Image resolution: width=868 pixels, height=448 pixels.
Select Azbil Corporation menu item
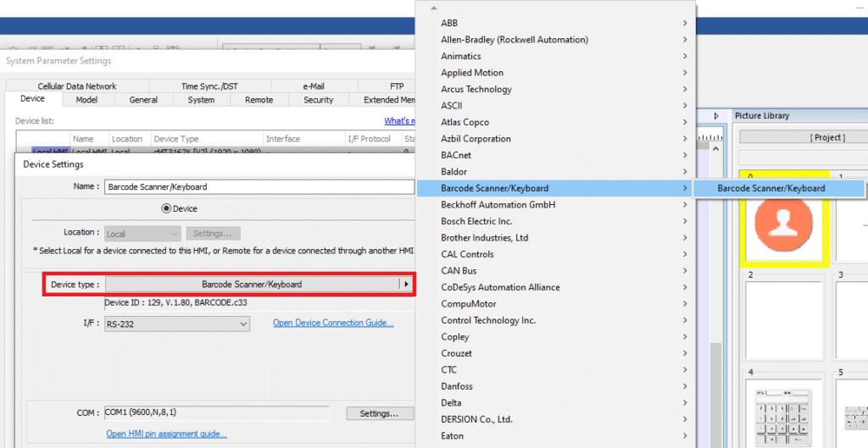click(x=555, y=139)
